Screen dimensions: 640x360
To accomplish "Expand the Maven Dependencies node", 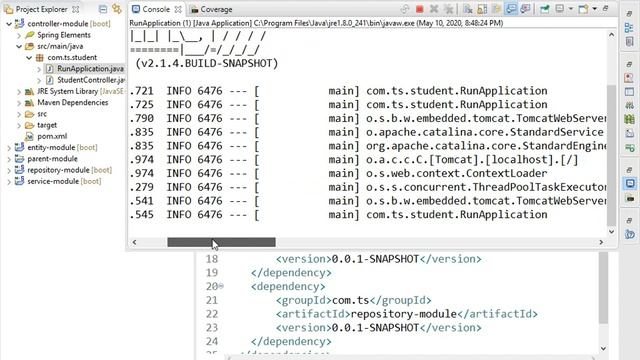I will [x=19, y=102].
